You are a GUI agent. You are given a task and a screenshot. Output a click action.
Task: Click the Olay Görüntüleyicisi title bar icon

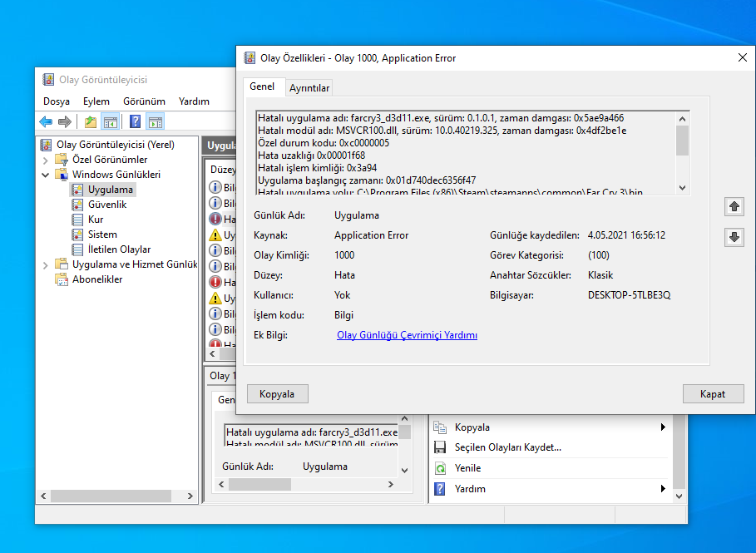(48, 80)
